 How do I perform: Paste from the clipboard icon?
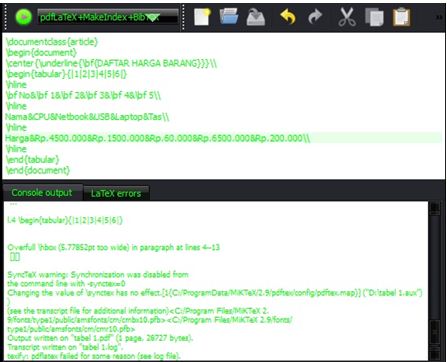[402, 17]
